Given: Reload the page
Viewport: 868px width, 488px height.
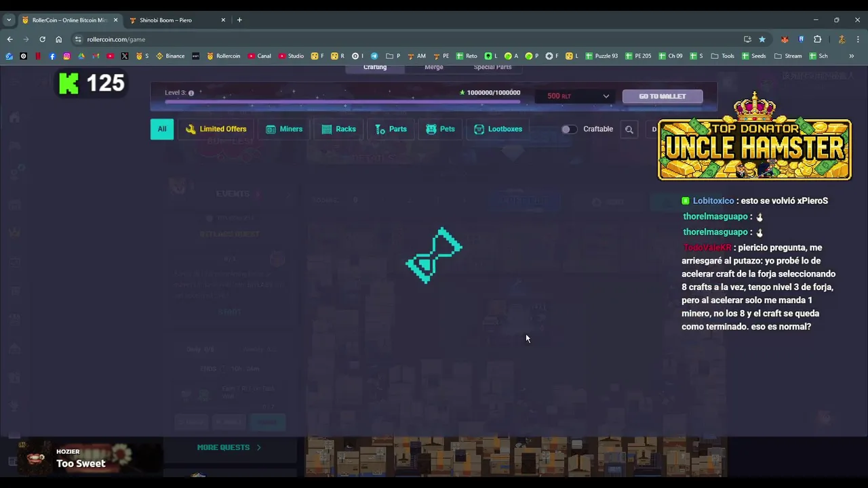Looking at the screenshot, I should [x=42, y=39].
